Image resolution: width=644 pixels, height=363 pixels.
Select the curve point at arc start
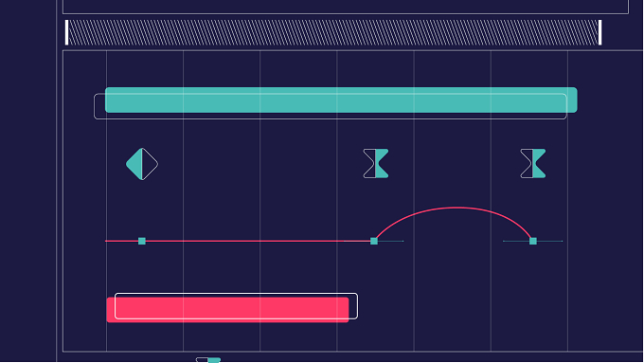374,241
